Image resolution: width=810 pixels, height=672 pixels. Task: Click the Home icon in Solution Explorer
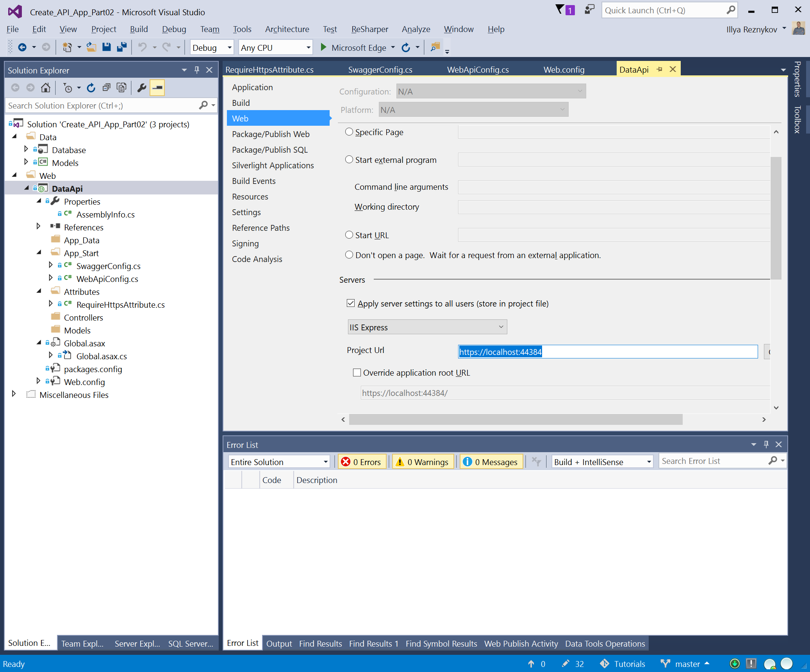click(x=46, y=87)
